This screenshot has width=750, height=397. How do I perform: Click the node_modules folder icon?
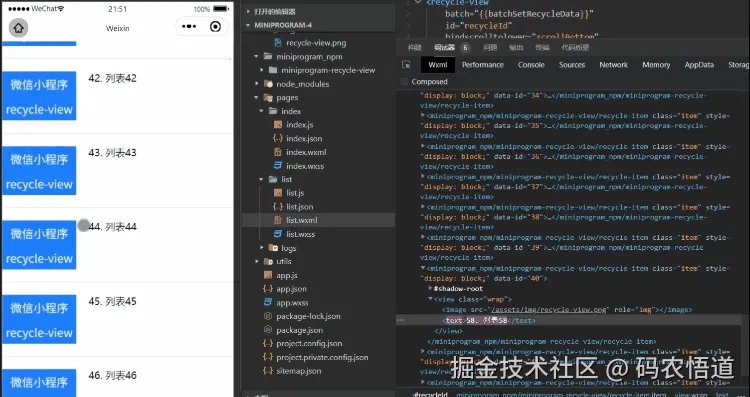point(268,84)
